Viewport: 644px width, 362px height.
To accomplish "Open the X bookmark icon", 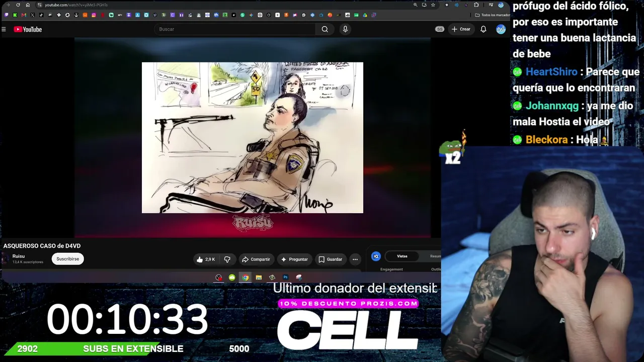I will [x=33, y=15].
